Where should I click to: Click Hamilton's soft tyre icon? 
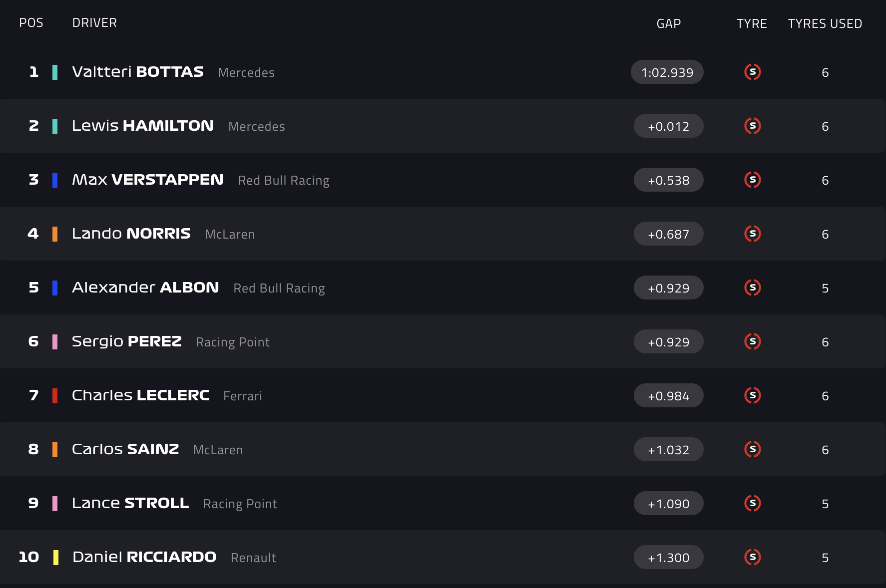pyautogui.click(x=752, y=126)
